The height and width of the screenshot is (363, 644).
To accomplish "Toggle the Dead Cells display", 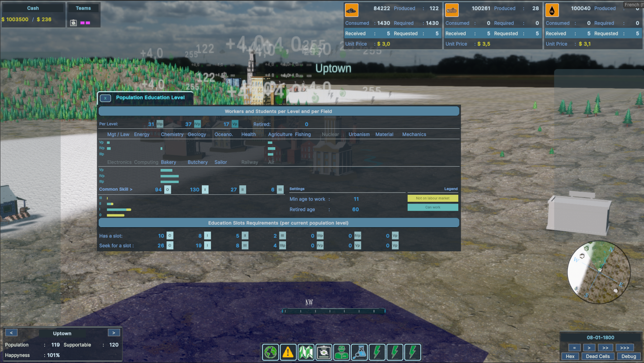I will pyautogui.click(x=598, y=356).
